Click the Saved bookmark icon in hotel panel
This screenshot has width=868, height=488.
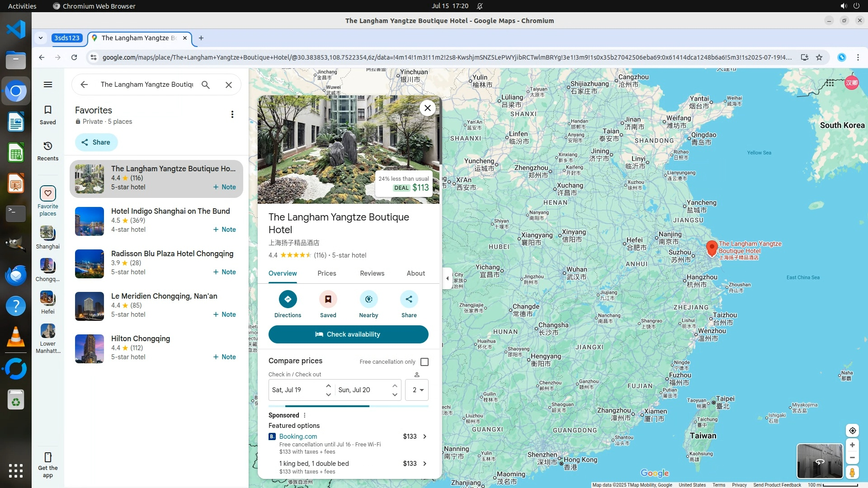(328, 299)
